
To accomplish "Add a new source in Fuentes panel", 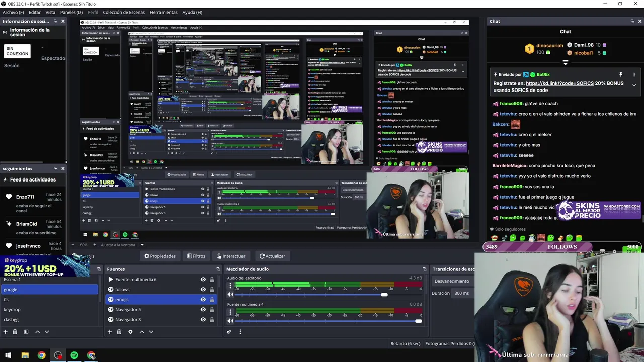I will [109, 332].
